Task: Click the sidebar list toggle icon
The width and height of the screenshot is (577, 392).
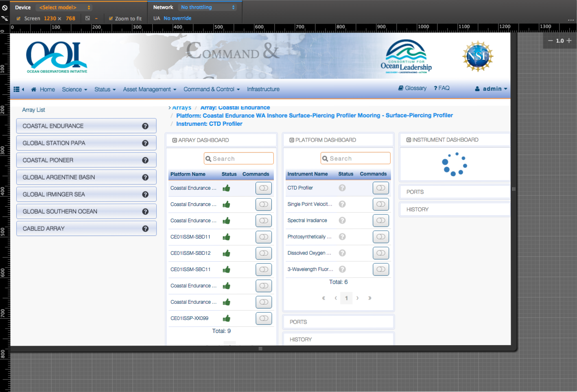Action: pyautogui.click(x=17, y=90)
